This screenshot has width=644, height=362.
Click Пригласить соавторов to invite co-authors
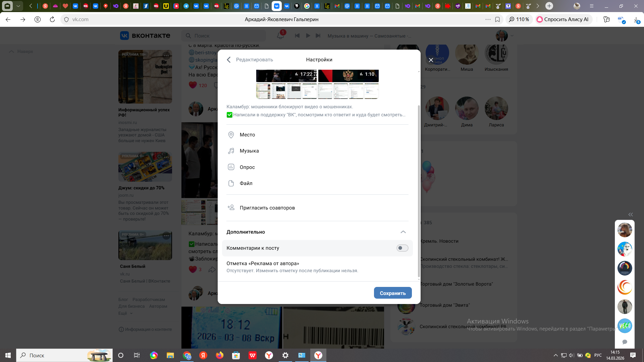[x=267, y=208]
